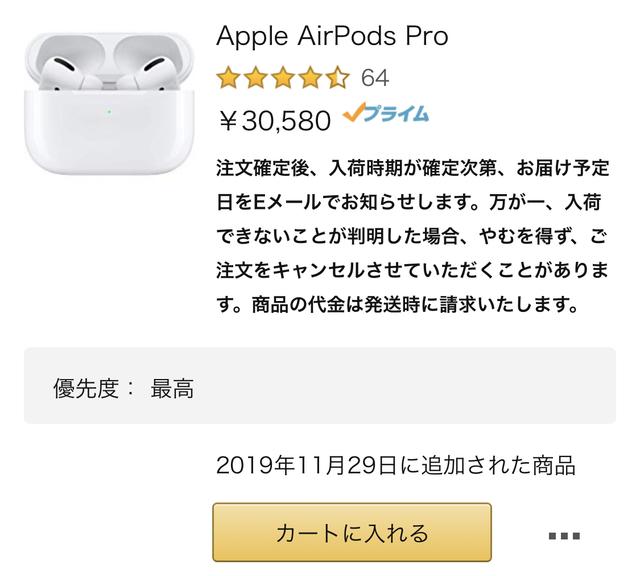The width and height of the screenshot is (640, 576).
Task: Open the gray 優先度 priority box
Action: (320, 386)
